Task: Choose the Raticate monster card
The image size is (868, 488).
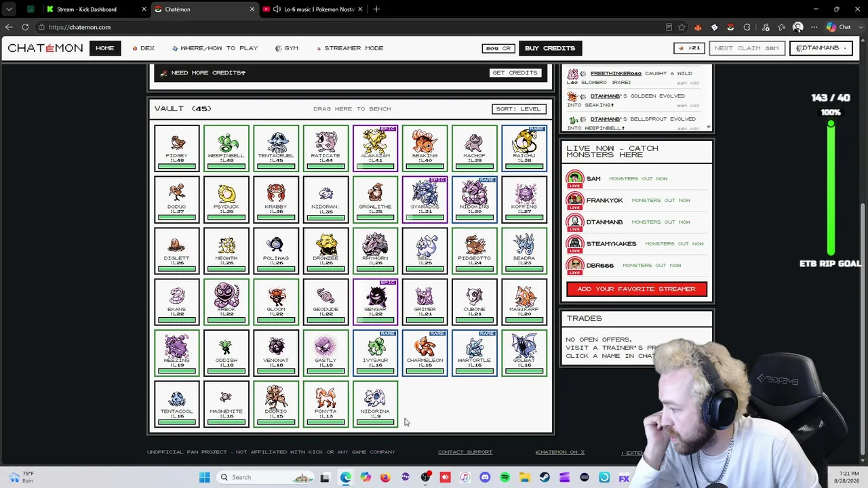Action: pyautogui.click(x=325, y=148)
